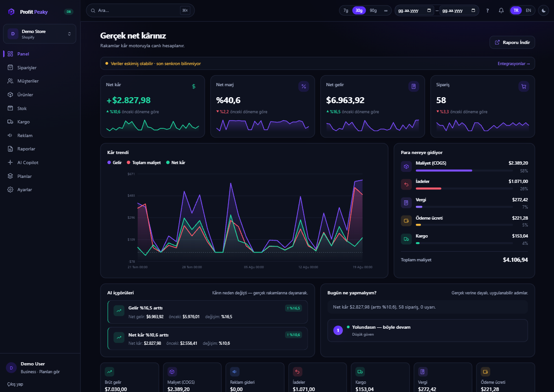Download report with Raporu İndir
This screenshot has height=392, width=554.
click(512, 42)
